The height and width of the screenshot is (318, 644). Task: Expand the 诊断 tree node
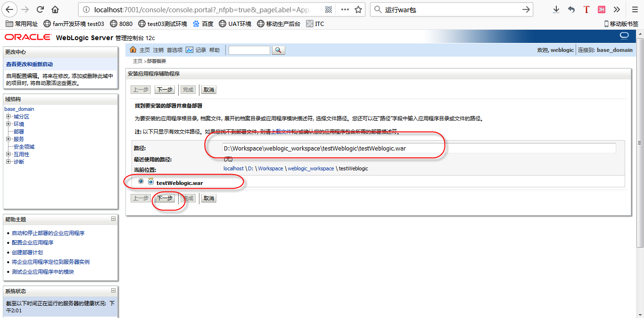tap(8, 162)
